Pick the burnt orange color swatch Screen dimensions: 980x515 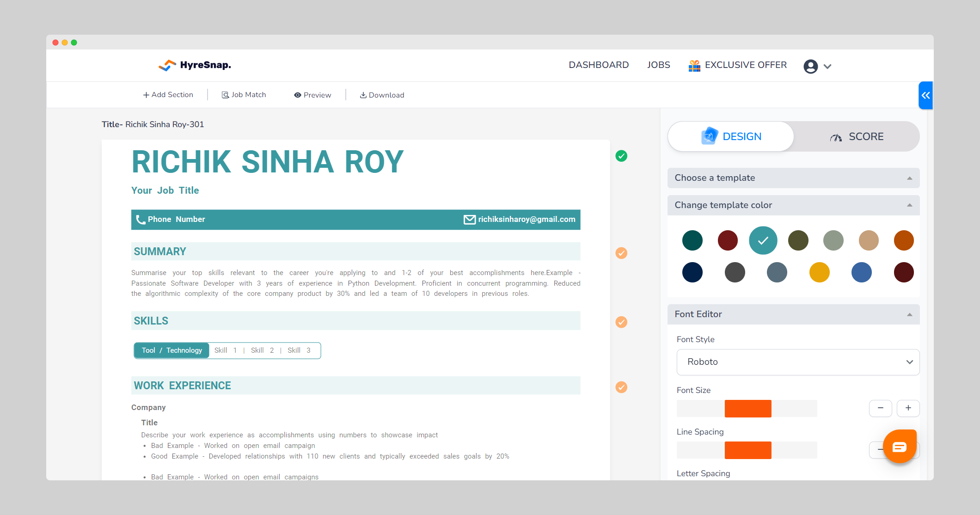[x=904, y=240]
